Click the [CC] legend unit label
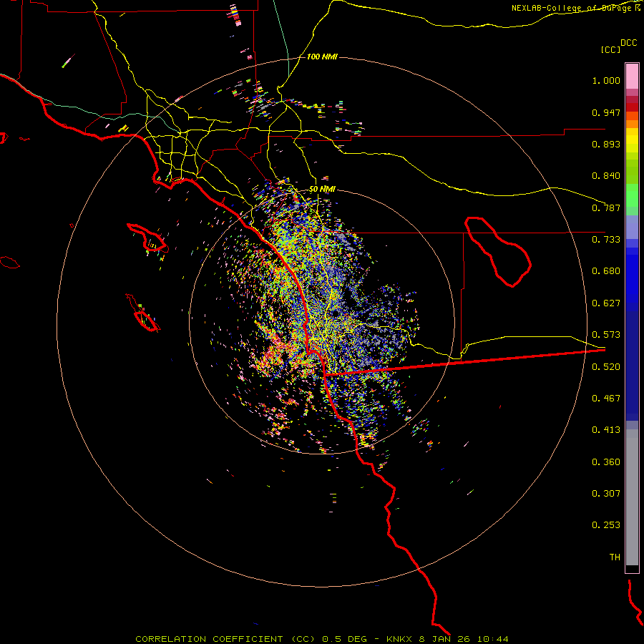The height and width of the screenshot is (644, 644). [610, 49]
